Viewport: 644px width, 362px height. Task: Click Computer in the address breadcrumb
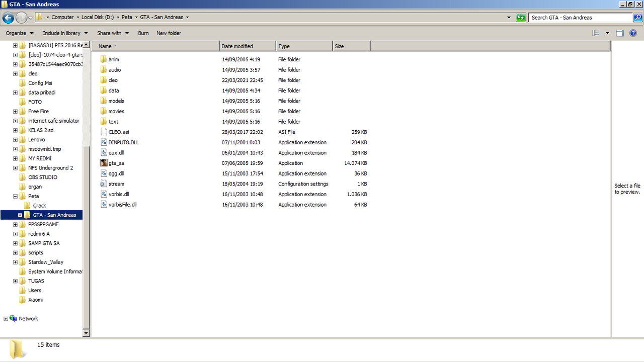[x=62, y=17]
